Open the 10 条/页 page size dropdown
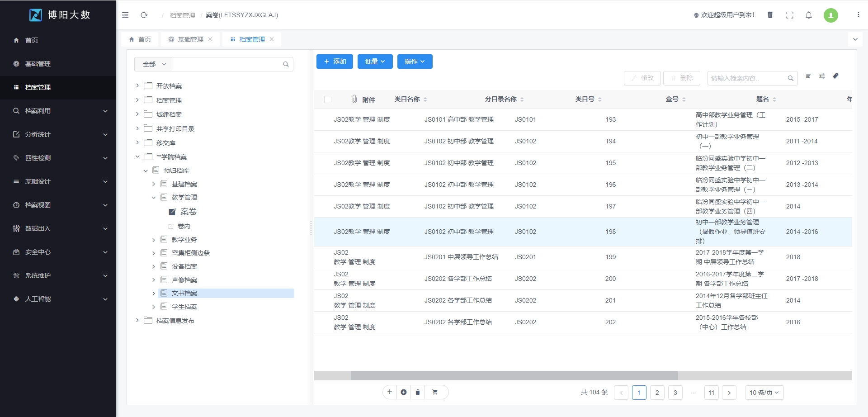868x417 pixels. [764, 393]
